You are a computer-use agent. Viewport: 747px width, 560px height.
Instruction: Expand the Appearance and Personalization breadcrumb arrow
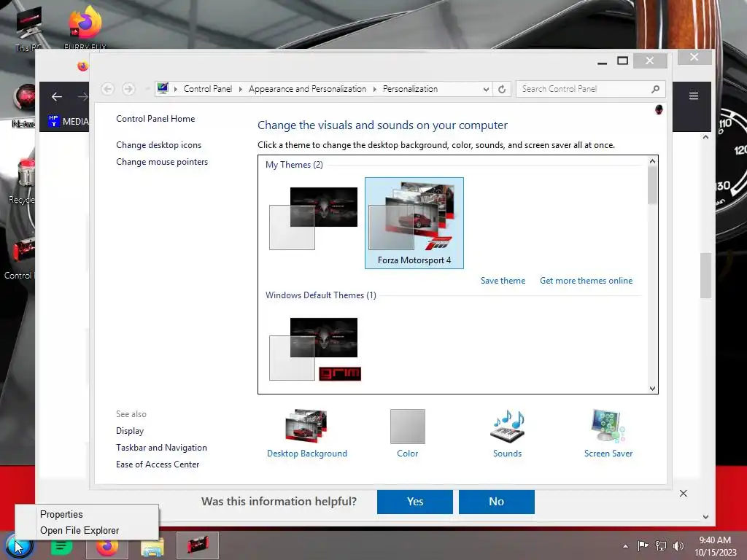tap(375, 89)
